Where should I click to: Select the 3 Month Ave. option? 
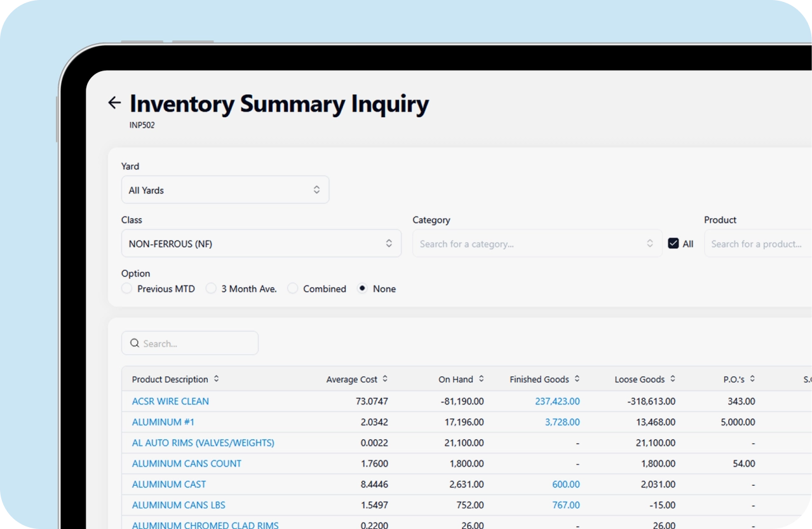point(211,289)
